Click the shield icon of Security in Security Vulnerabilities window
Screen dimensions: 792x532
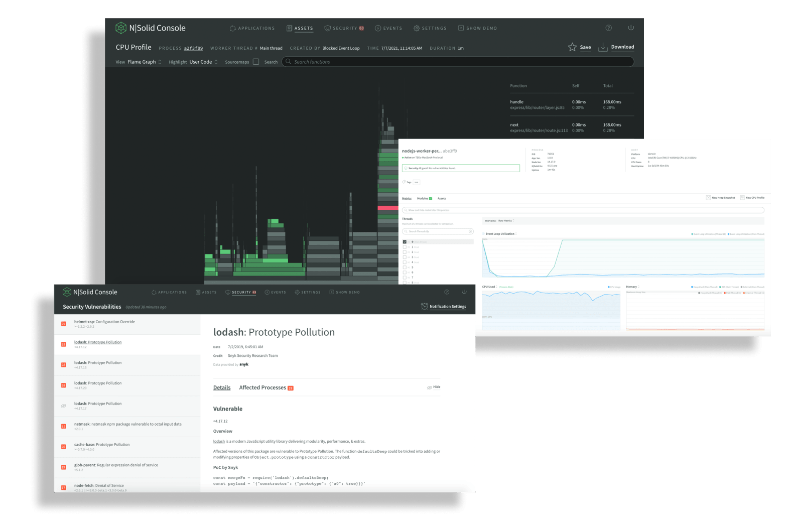(x=228, y=292)
